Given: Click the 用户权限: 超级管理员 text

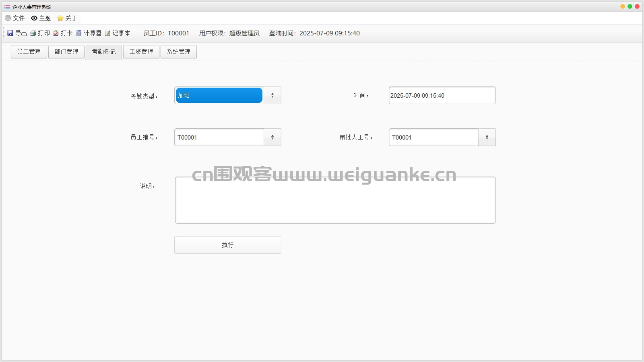Looking at the screenshot, I should [229, 33].
